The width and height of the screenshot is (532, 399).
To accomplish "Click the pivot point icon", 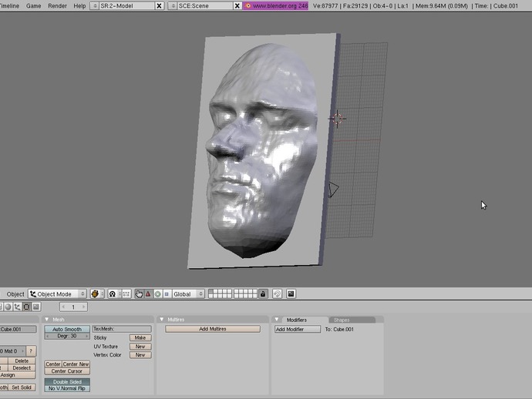I will (113, 293).
